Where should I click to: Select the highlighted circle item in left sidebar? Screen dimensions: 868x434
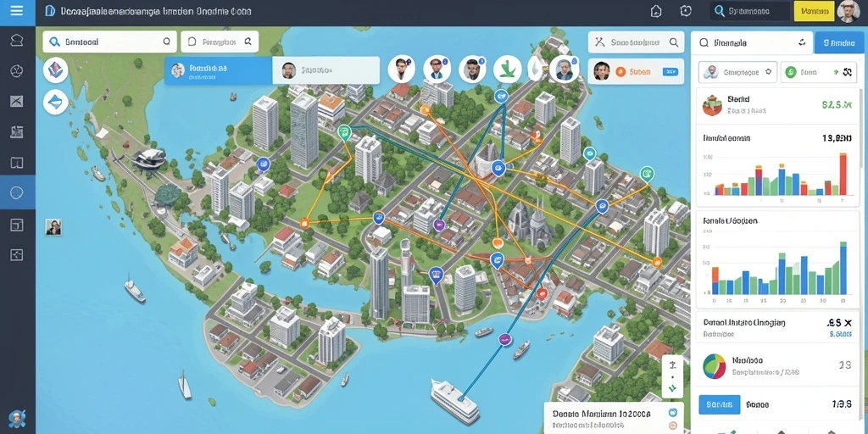pos(17,192)
